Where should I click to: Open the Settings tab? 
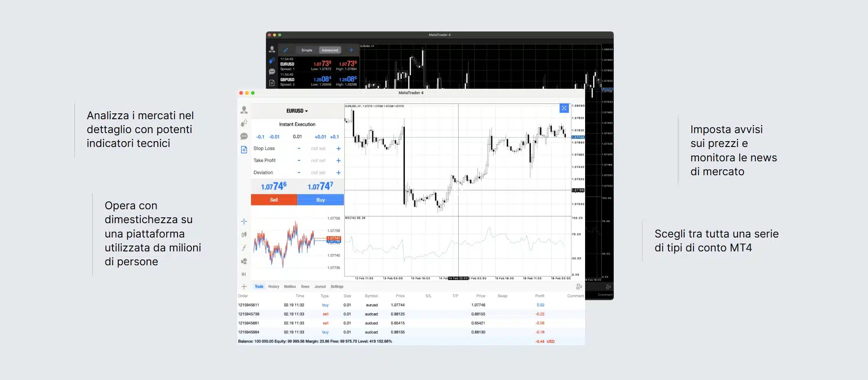337,287
